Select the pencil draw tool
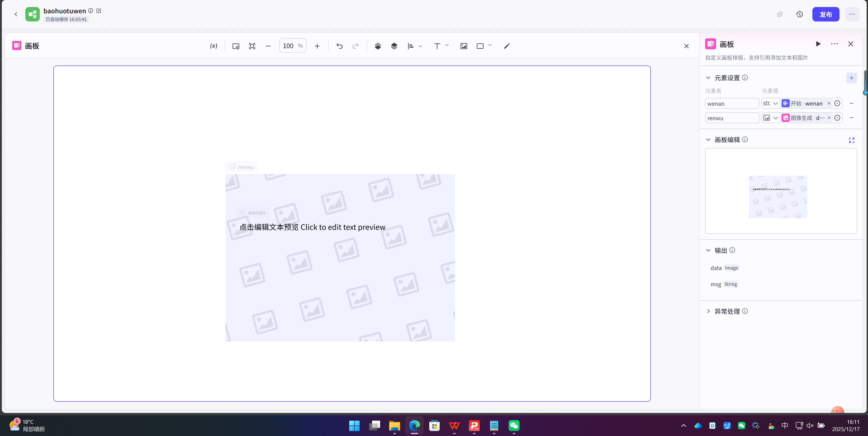868x436 pixels. pos(507,46)
